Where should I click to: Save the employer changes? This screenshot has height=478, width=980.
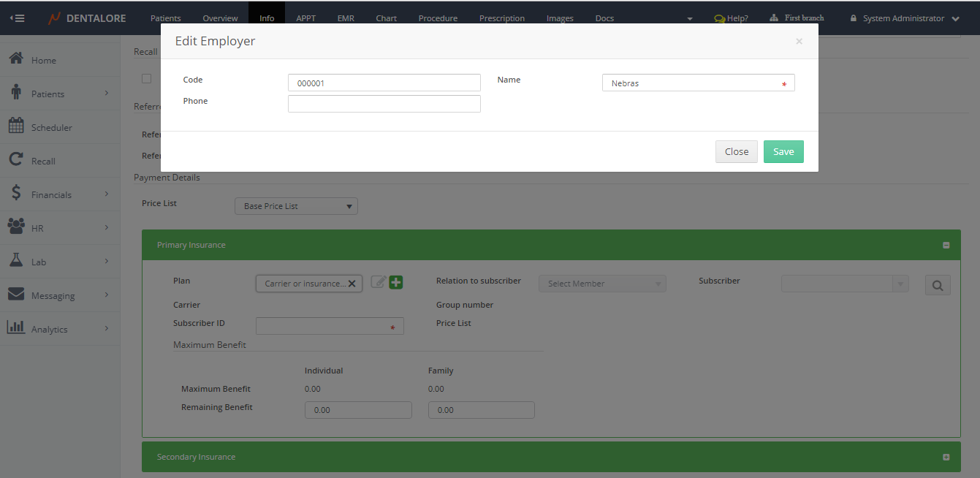click(x=783, y=152)
